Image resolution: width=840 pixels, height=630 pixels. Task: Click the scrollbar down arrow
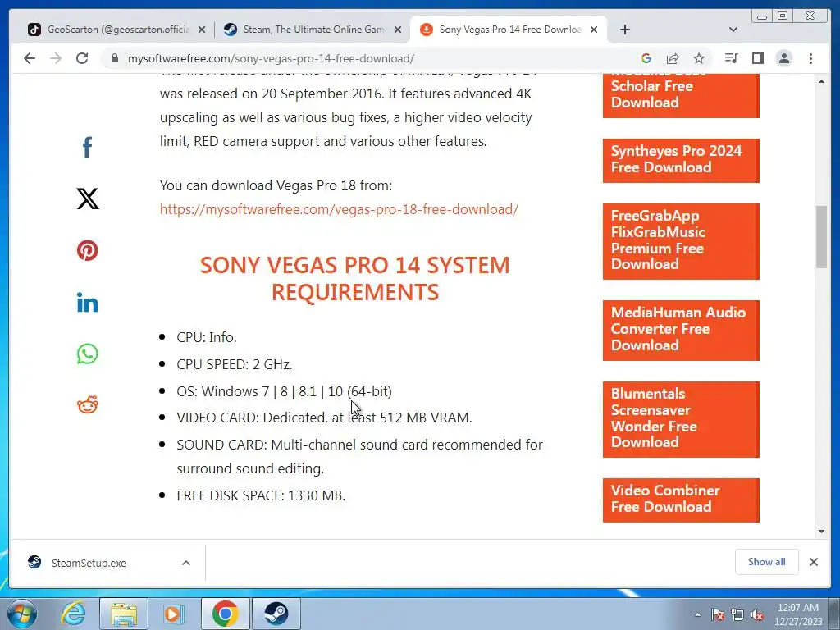click(821, 531)
